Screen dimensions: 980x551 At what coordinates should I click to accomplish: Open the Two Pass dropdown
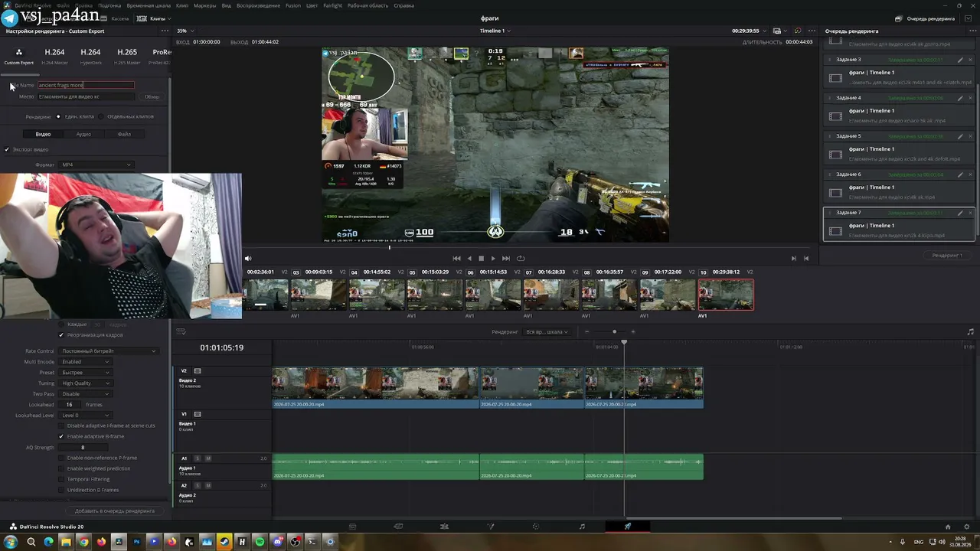85,394
